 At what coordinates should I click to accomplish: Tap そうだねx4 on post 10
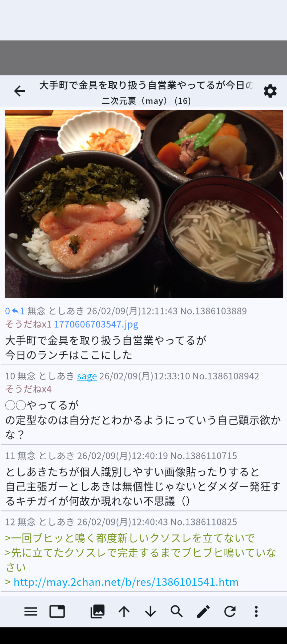[28, 389]
